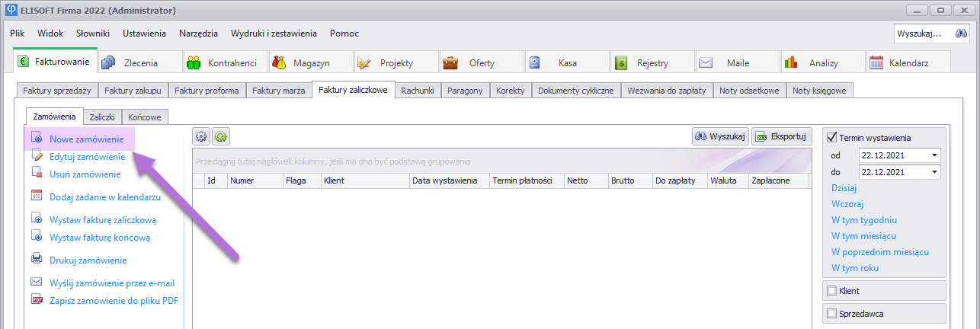
Task: Click the Wyszukaj button above the table
Action: [x=720, y=136]
